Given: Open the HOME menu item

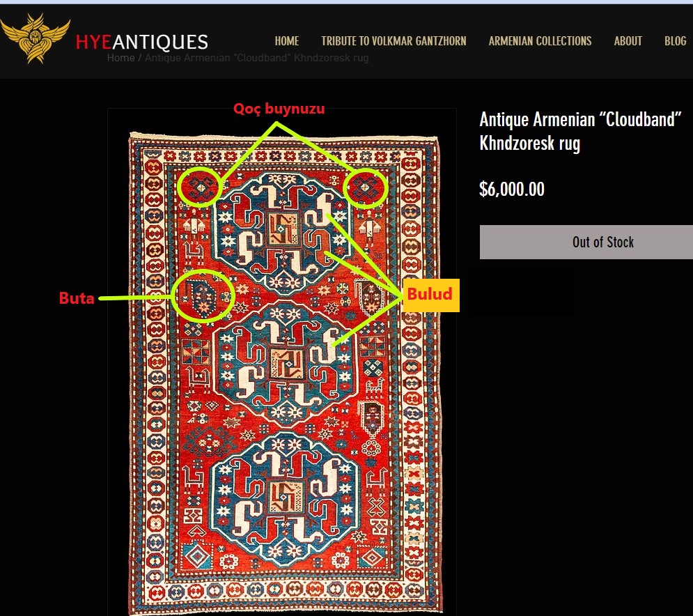Looking at the screenshot, I should [x=287, y=41].
